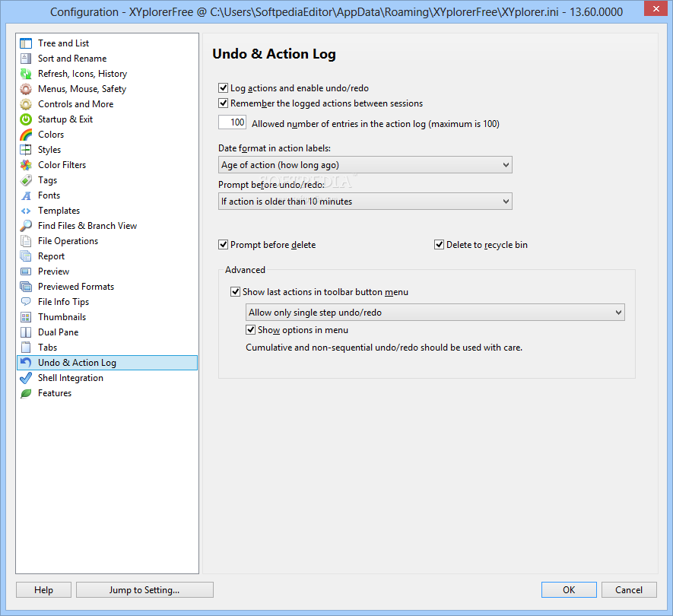
Task: Toggle Remember the logged actions between sessions
Action: click(223, 103)
